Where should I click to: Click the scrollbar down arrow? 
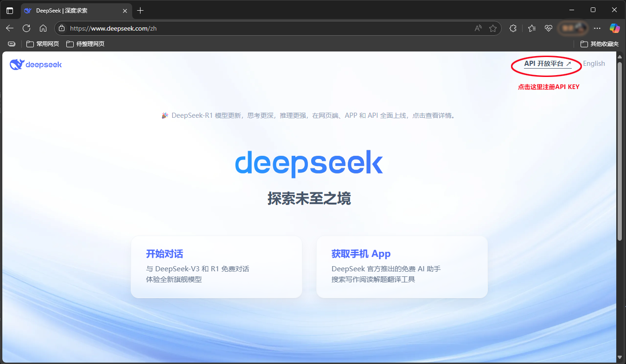pyautogui.click(x=620, y=358)
